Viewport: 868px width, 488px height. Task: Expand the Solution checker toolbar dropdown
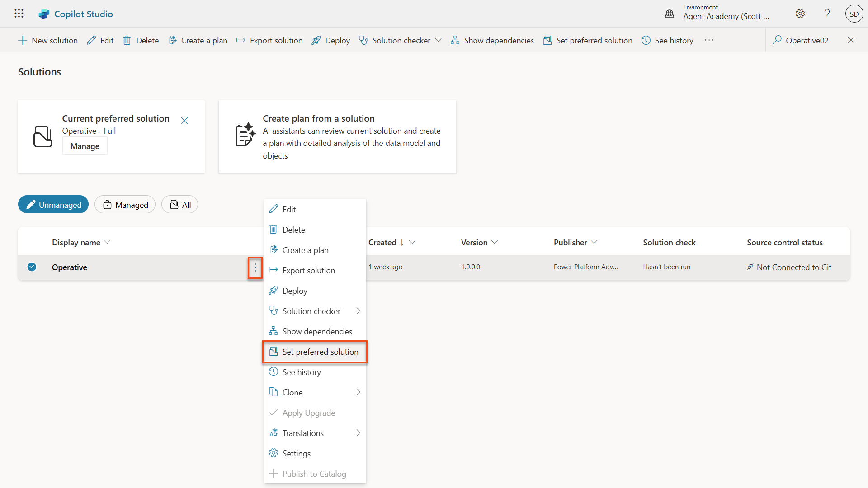(x=438, y=40)
